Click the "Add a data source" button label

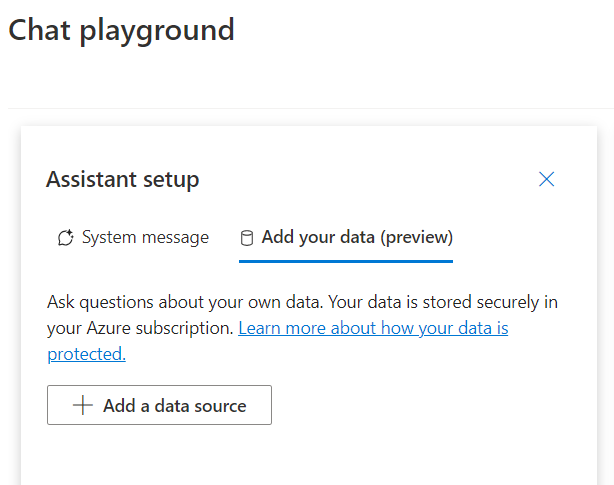click(x=174, y=406)
